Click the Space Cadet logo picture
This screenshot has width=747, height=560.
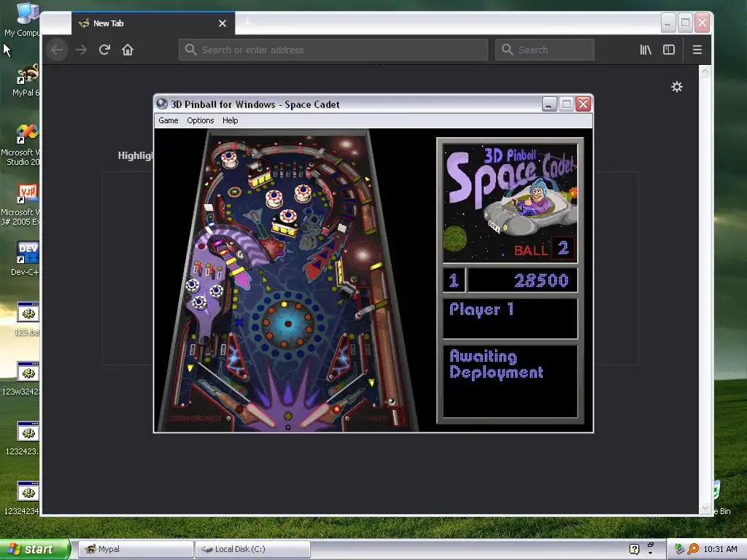pyautogui.click(x=510, y=203)
